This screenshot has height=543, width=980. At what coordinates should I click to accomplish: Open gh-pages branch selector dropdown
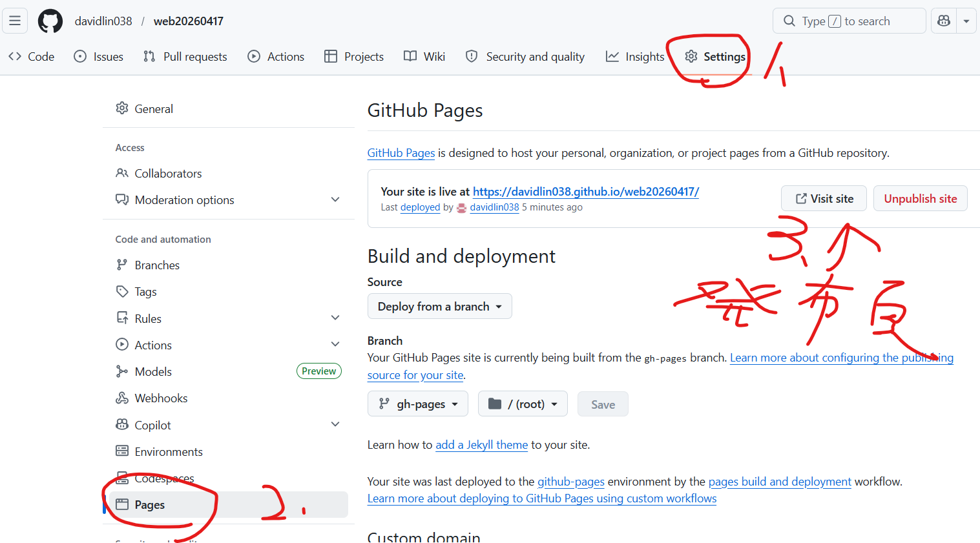418,404
